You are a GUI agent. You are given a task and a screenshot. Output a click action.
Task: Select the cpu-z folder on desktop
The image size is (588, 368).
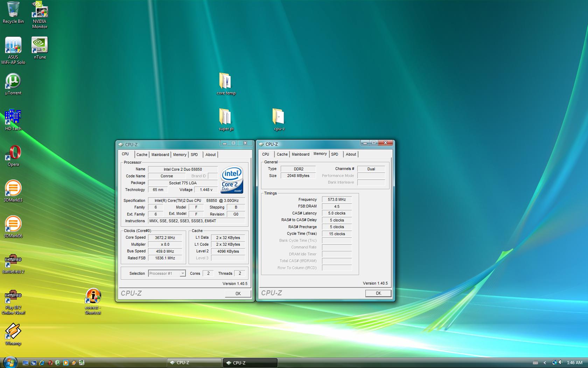[279, 120]
